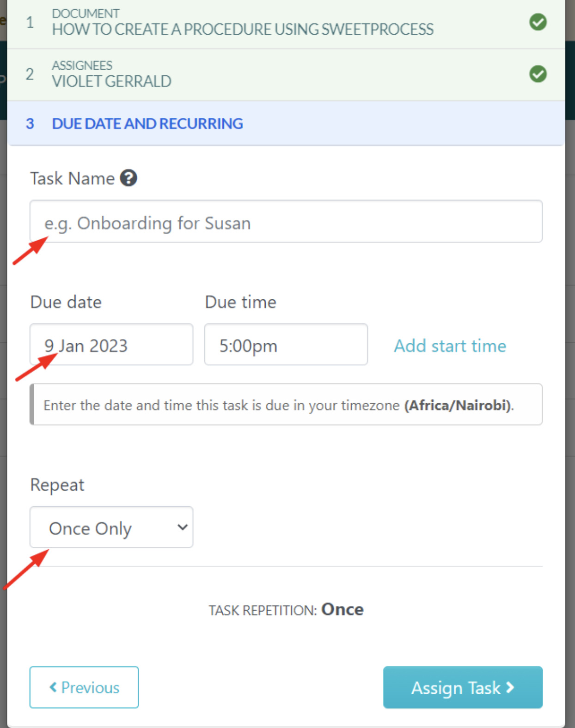Click the Repeat field label
The image size is (575, 728).
point(57,485)
